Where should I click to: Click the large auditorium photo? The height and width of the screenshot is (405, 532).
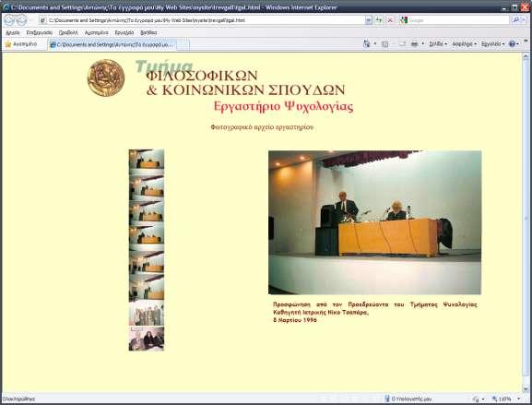374,222
